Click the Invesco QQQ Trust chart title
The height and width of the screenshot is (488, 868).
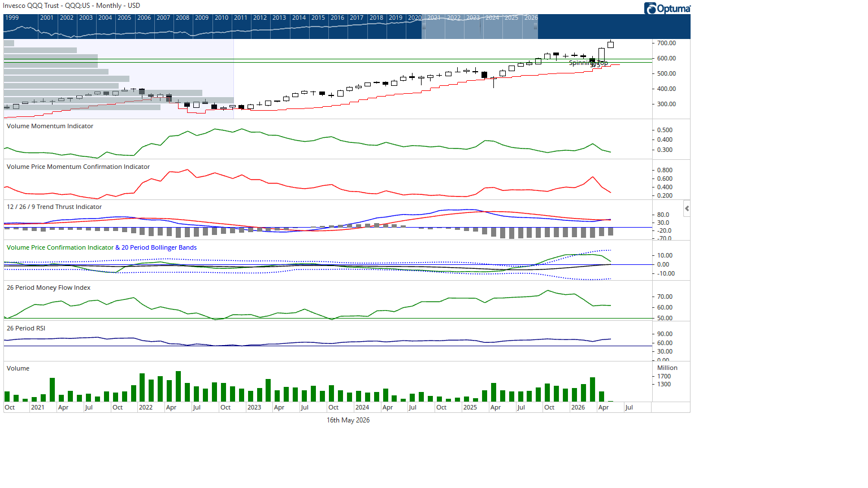pyautogui.click(x=71, y=6)
